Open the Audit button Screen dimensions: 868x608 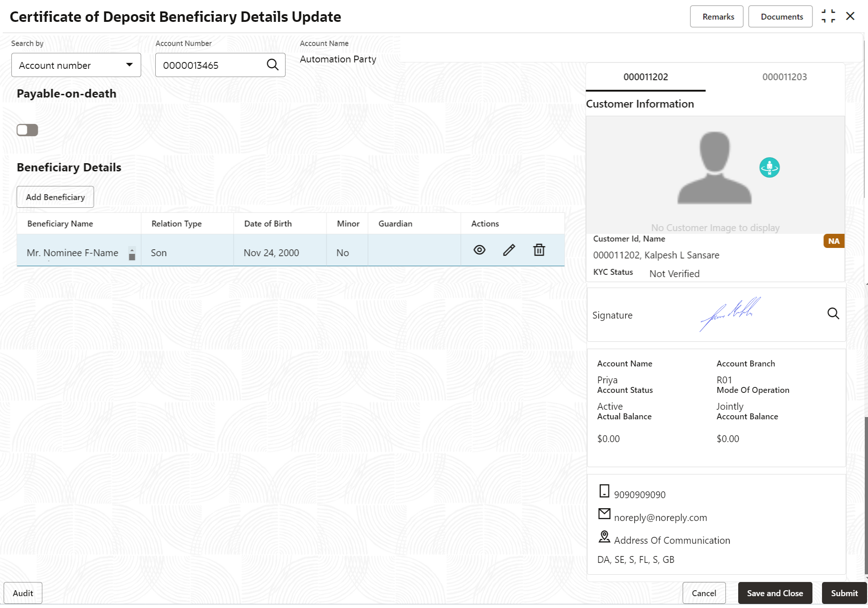23,593
